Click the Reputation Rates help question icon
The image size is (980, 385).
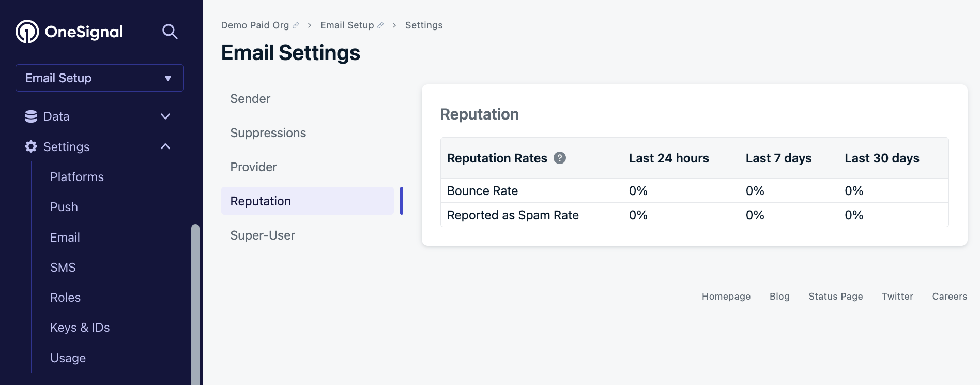tap(560, 158)
